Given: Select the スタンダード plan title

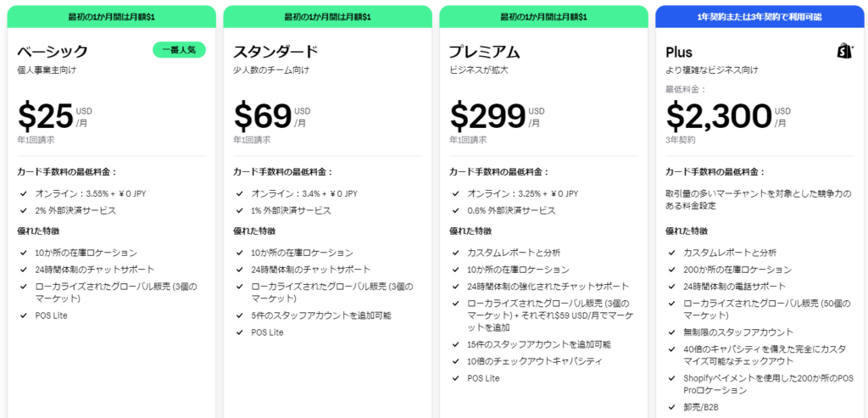Looking at the screenshot, I should click(275, 52).
